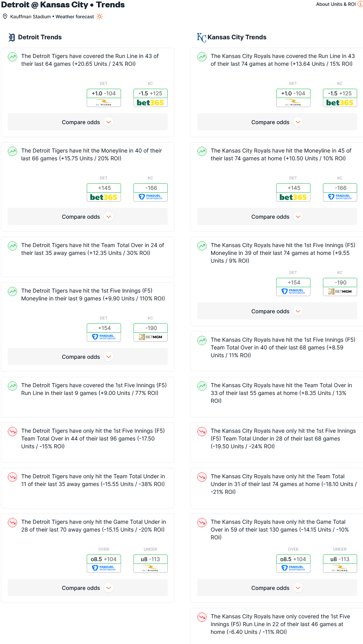
Task: Click the red downtrend icon beside the Royals F5 Run Line trend
Action: coord(202,617)
